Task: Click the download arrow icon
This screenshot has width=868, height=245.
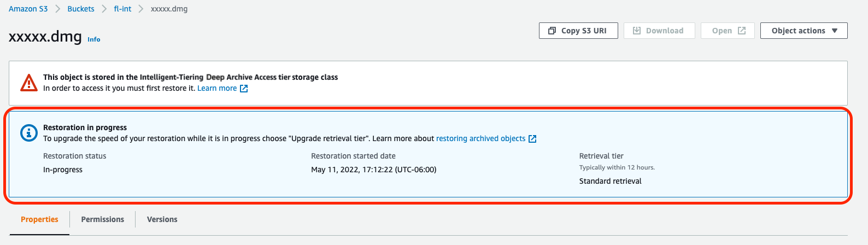Action: 637,31
